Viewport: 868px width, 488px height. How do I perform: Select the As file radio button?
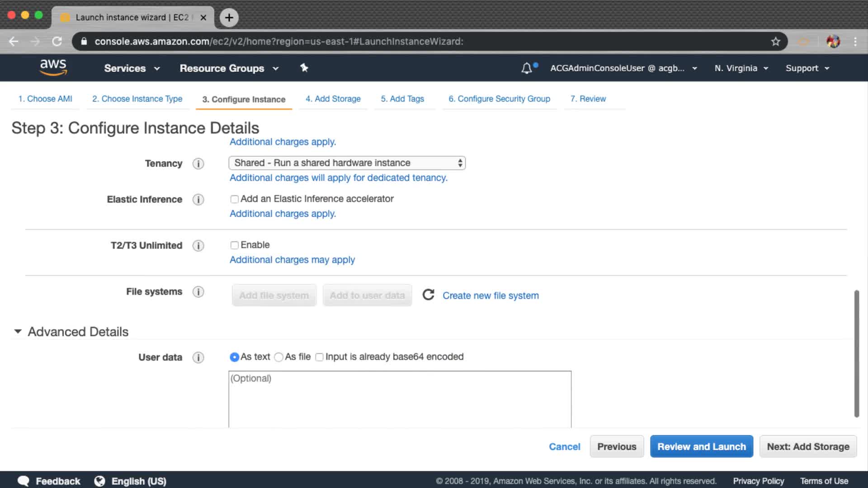(279, 357)
